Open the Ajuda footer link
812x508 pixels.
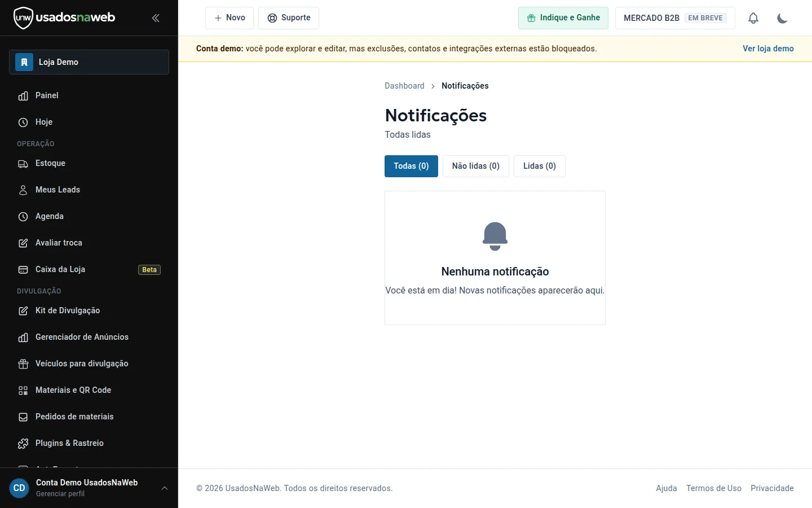(667, 488)
